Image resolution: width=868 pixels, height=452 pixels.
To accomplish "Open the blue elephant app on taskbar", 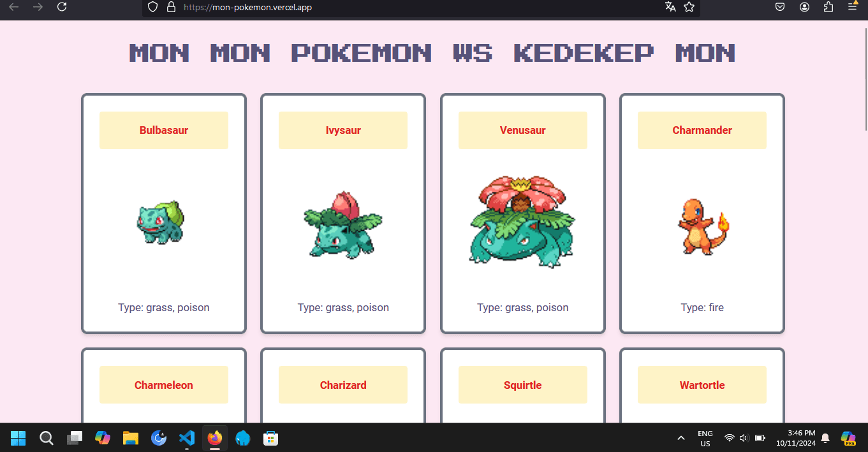I will 243,438.
